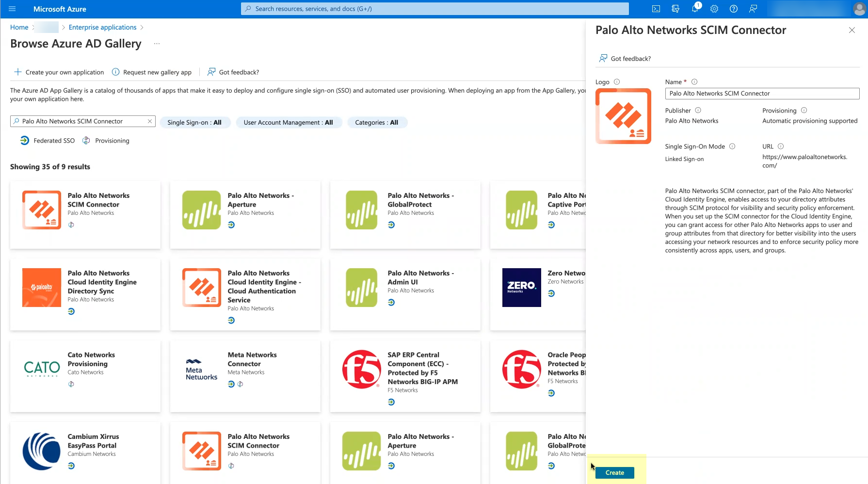This screenshot has width=868, height=484.
Task: Click the info icon next to Single Sign-On Mode
Action: pyautogui.click(x=732, y=146)
